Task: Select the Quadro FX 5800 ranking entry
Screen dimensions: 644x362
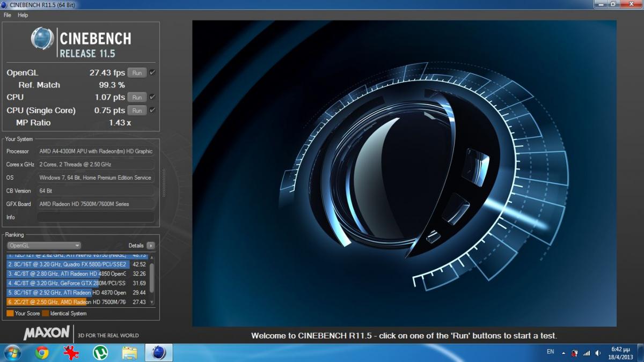Action: (77, 264)
